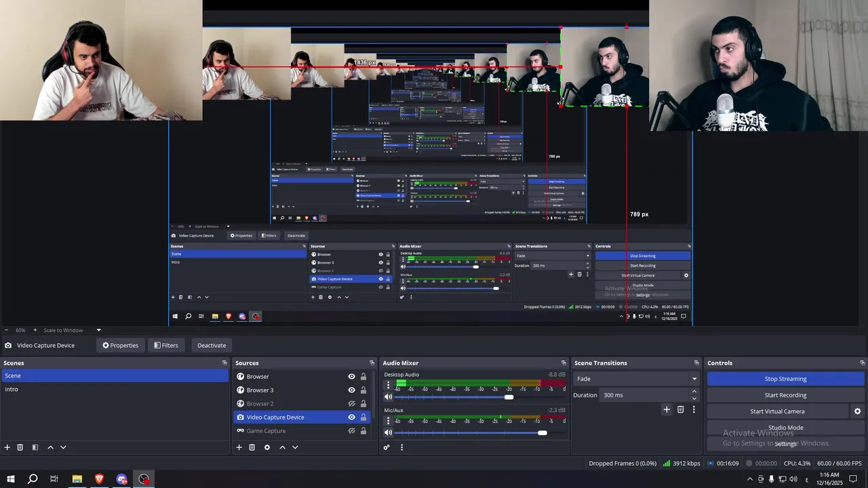Move the selected source down
The image size is (868, 488).
(295, 447)
